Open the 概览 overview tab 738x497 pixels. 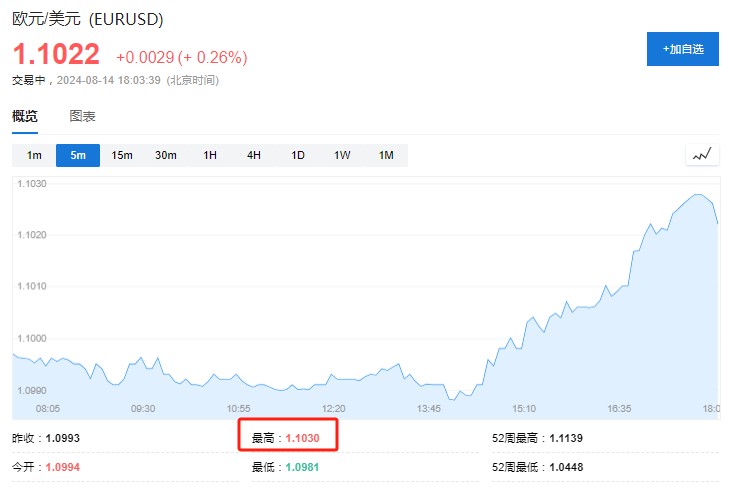coord(25,116)
